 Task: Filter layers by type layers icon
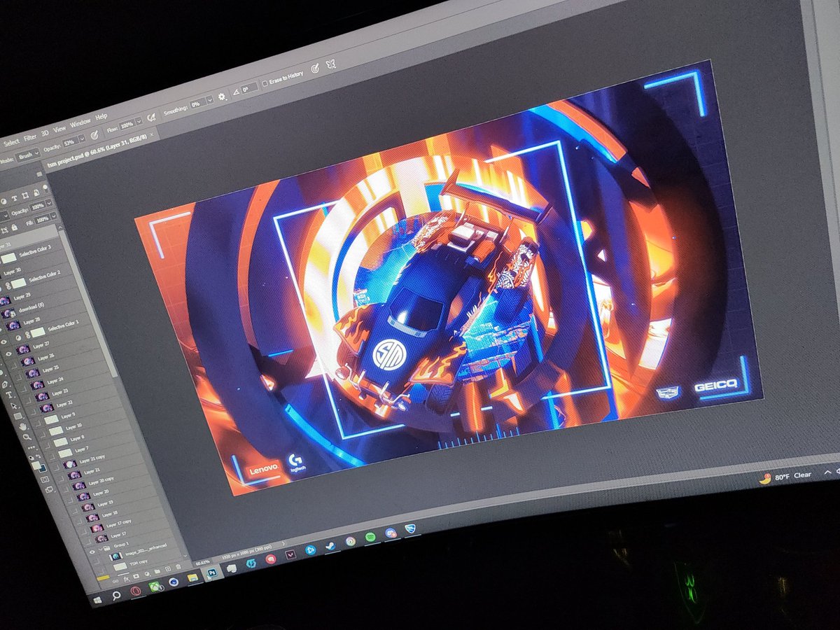point(15,198)
